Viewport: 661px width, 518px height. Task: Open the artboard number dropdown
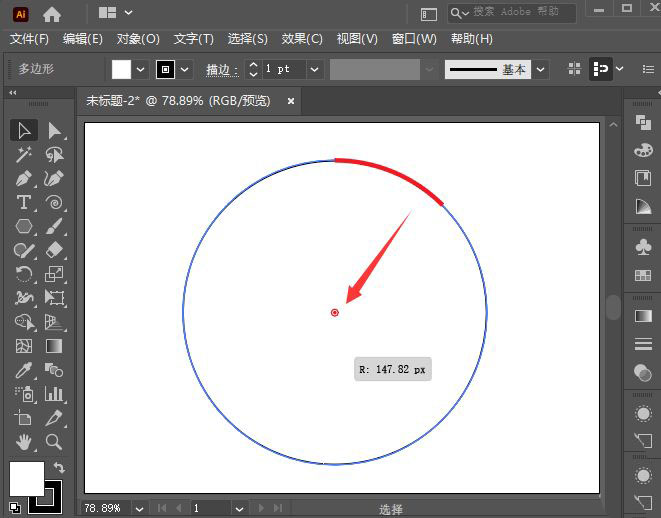(x=239, y=509)
